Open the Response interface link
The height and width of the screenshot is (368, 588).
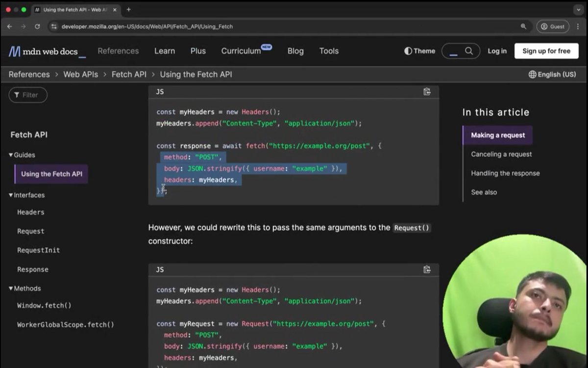pos(33,269)
